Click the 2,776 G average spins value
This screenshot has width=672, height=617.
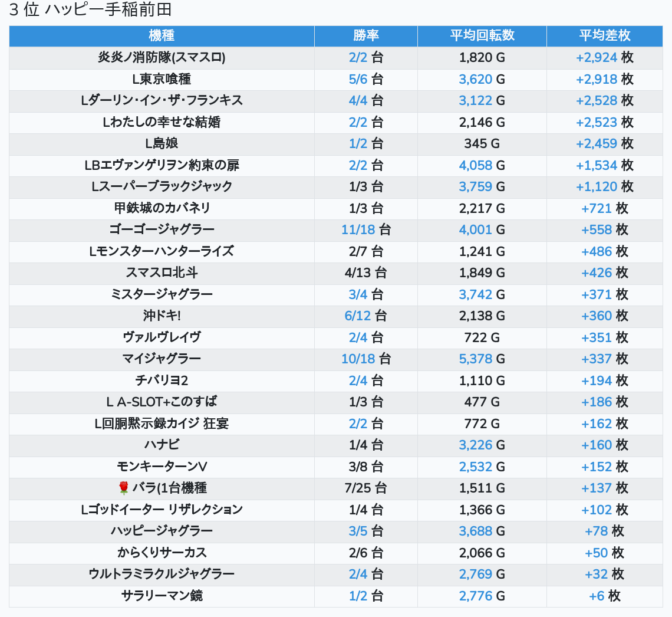click(482, 596)
